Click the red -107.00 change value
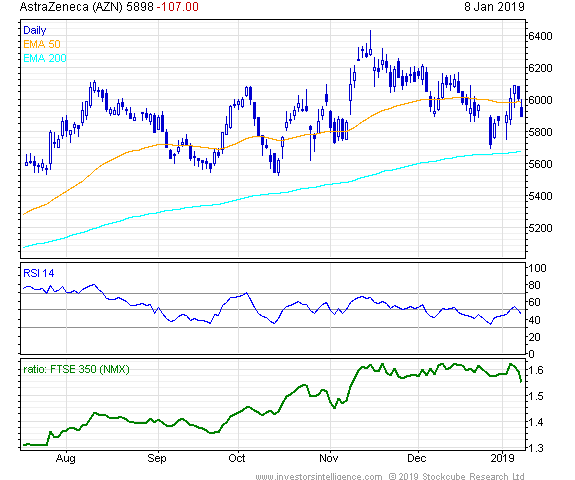Viewport: 575px width, 480px height. point(177,7)
